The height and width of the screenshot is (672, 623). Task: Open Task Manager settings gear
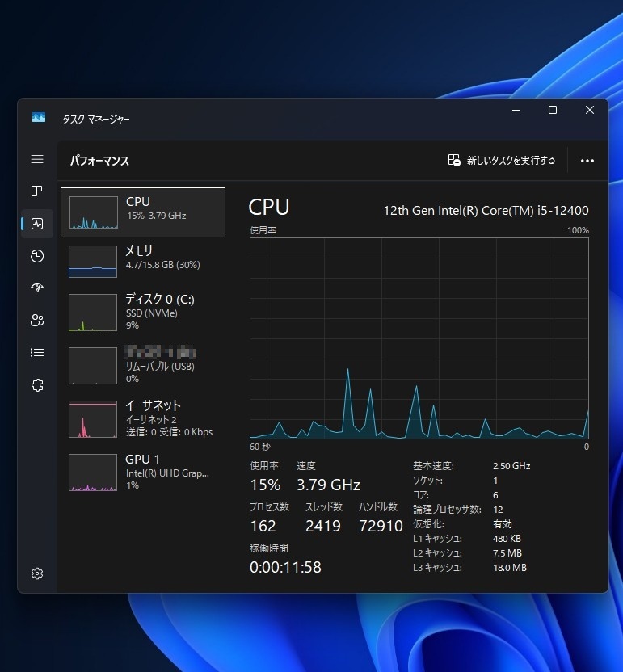tap(37, 573)
